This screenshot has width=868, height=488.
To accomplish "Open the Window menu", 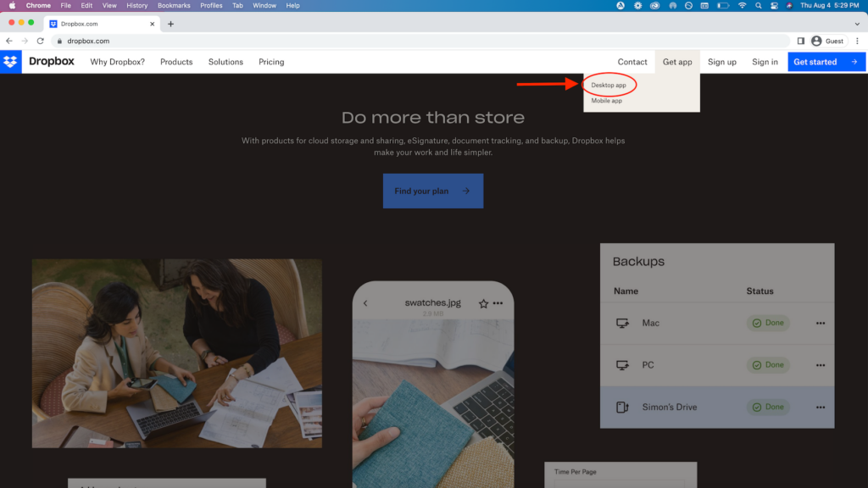I will click(x=264, y=6).
